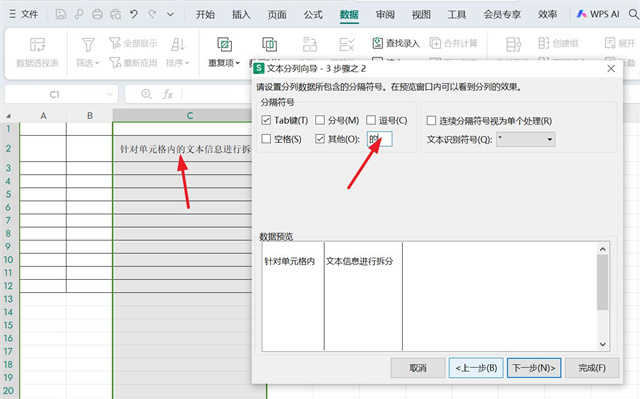
Task: Select the 数据 ribbon tab
Action: (x=349, y=15)
